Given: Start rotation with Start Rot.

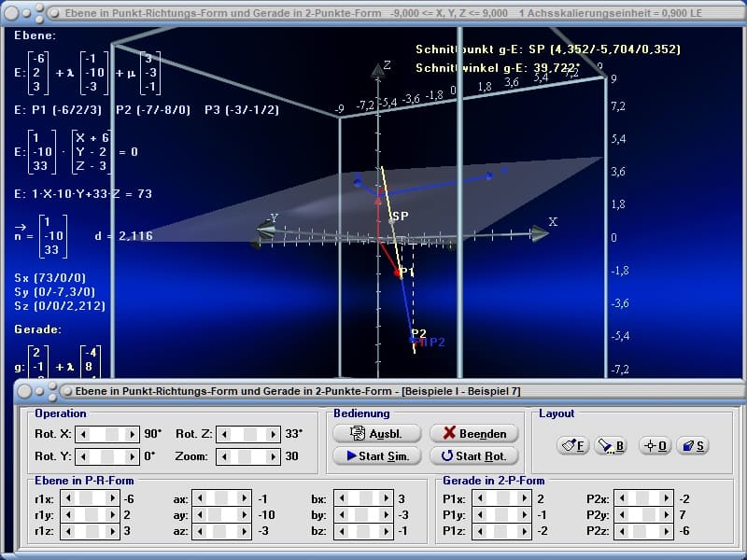Looking at the screenshot, I should 474,455.
